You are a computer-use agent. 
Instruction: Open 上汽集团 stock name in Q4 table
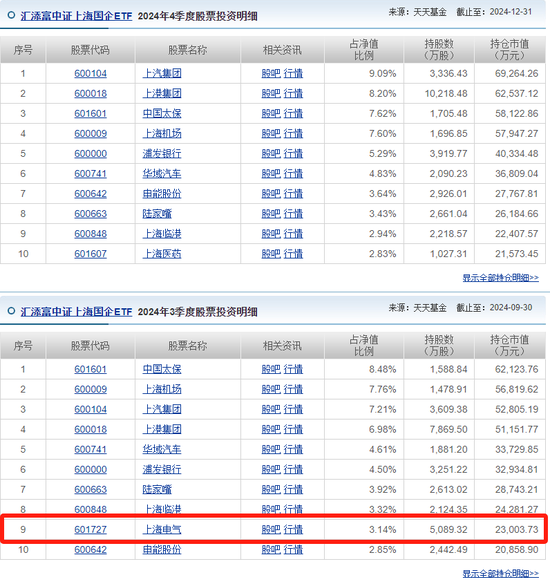click(x=162, y=73)
